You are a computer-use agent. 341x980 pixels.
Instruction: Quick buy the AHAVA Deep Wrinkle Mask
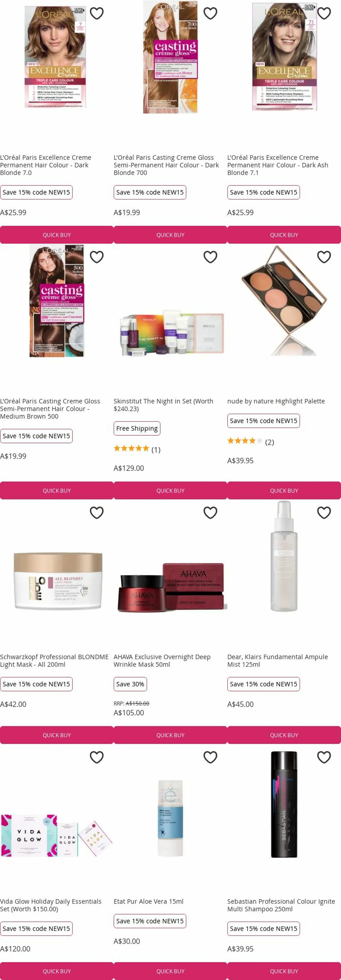[x=170, y=735]
